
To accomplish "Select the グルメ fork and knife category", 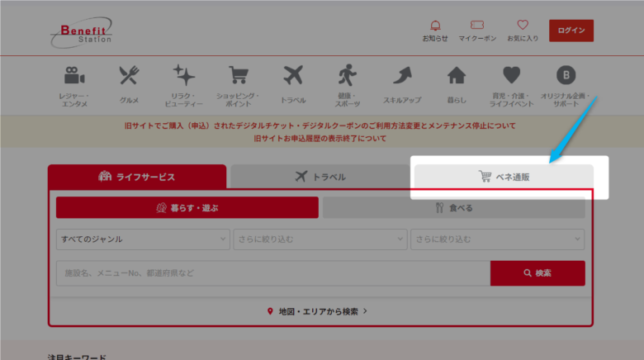I will click(x=129, y=77).
